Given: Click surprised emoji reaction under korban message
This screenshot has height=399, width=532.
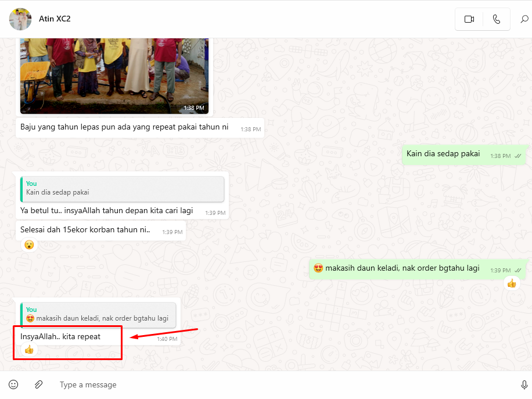Looking at the screenshot, I should click(29, 245).
